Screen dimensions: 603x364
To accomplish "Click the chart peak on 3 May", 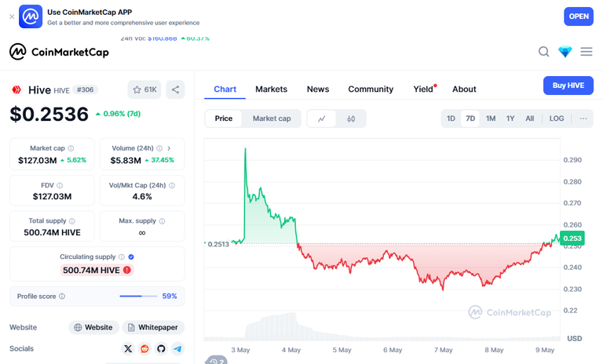I will pos(245,149).
